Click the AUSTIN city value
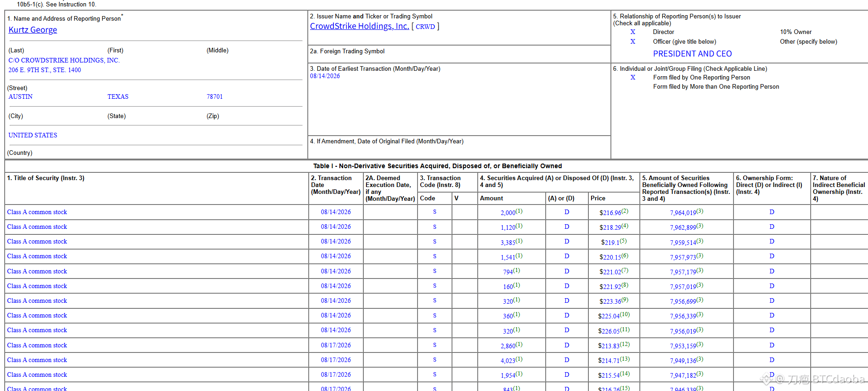 [20, 96]
